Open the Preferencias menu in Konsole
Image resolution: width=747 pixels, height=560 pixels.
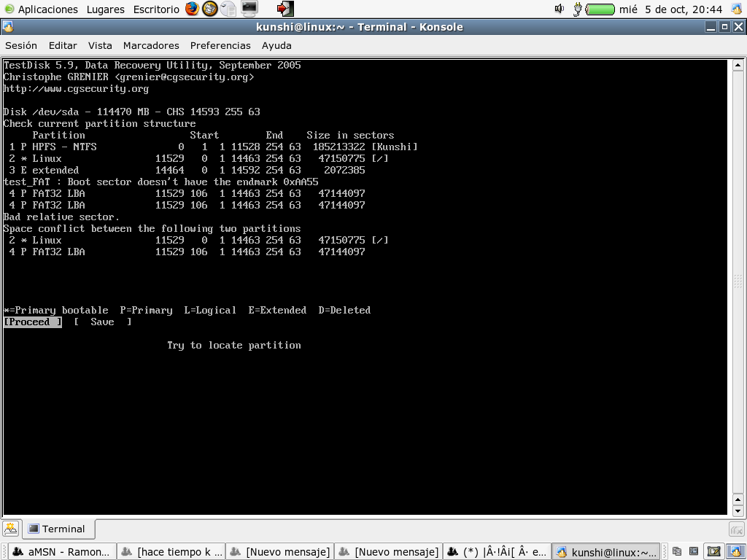(x=220, y=45)
